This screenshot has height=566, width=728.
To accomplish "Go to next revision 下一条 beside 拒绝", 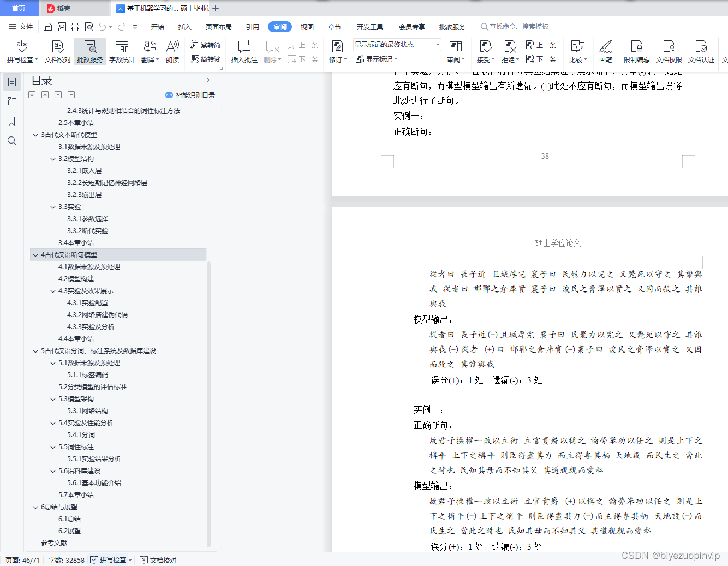I will coord(541,59).
